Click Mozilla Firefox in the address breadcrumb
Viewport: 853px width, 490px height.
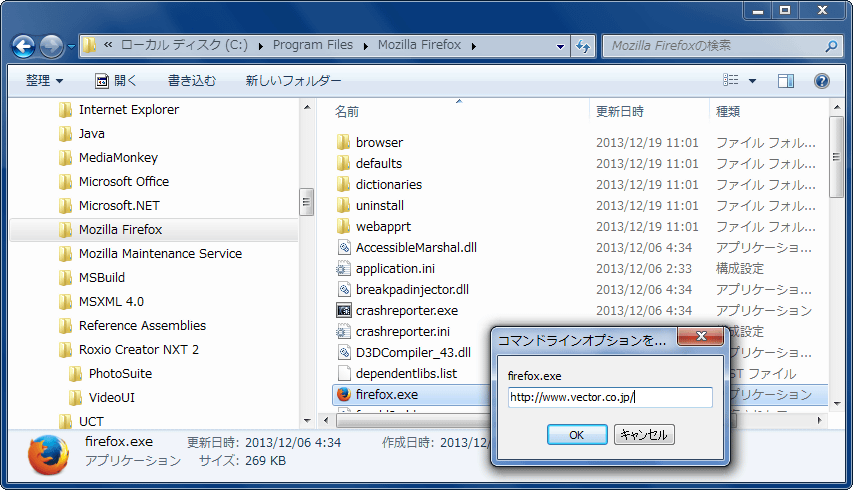click(x=419, y=45)
